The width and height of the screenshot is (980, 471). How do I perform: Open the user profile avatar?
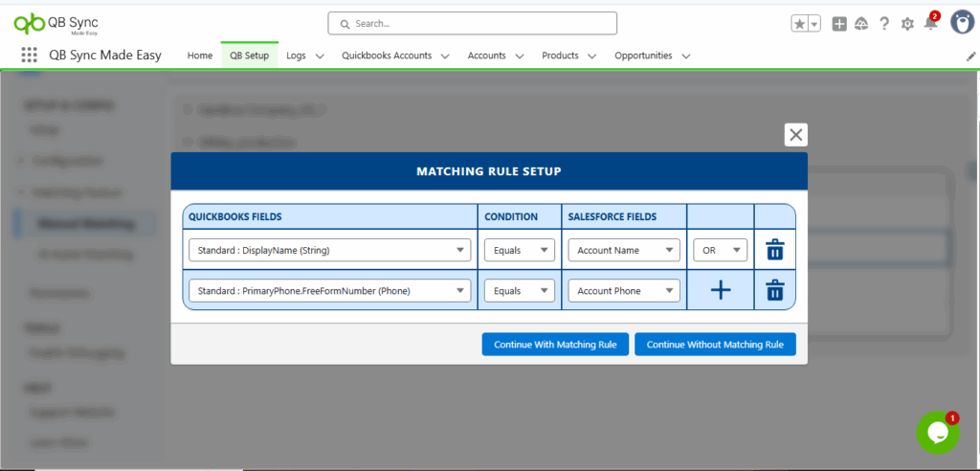click(x=963, y=23)
